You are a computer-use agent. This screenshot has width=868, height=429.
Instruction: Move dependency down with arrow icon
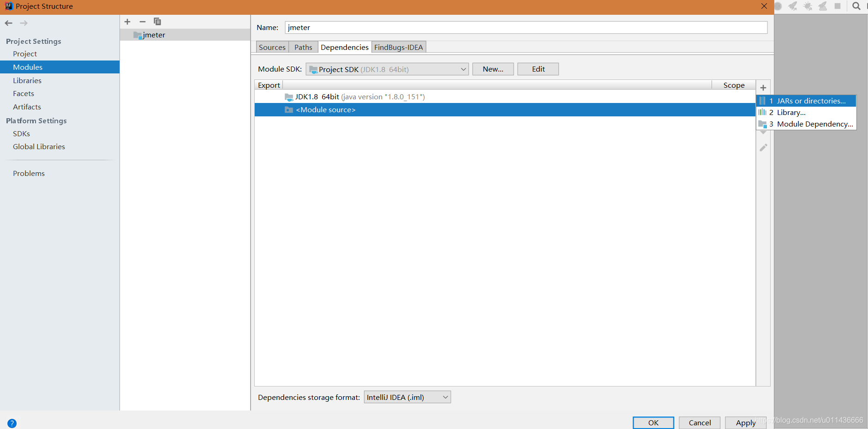tap(763, 133)
